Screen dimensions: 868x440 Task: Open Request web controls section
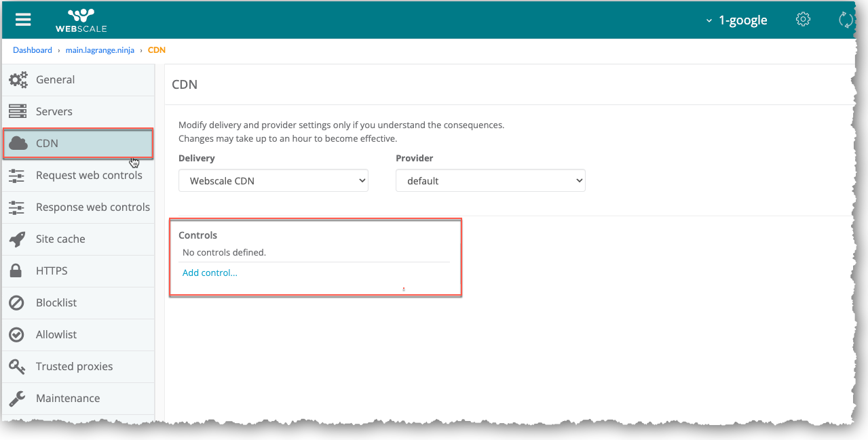click(x=88, y=176)
